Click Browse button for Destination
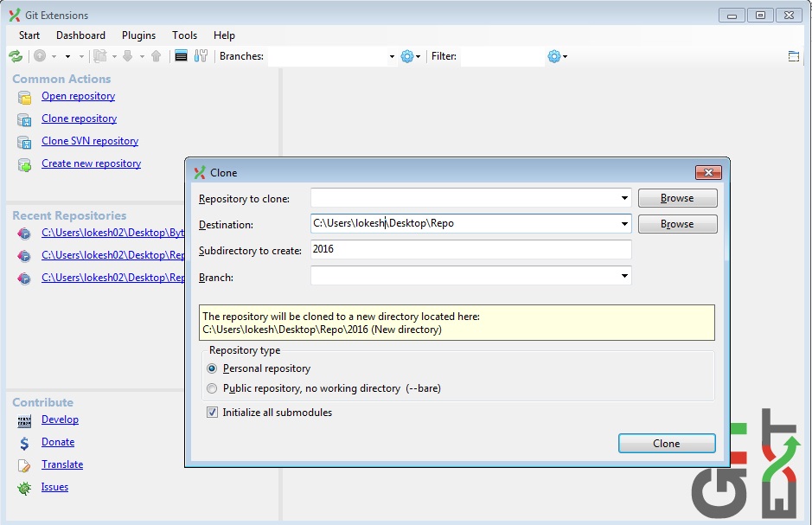812x525 pixels. pyautogui.click(x=677, y=224)
